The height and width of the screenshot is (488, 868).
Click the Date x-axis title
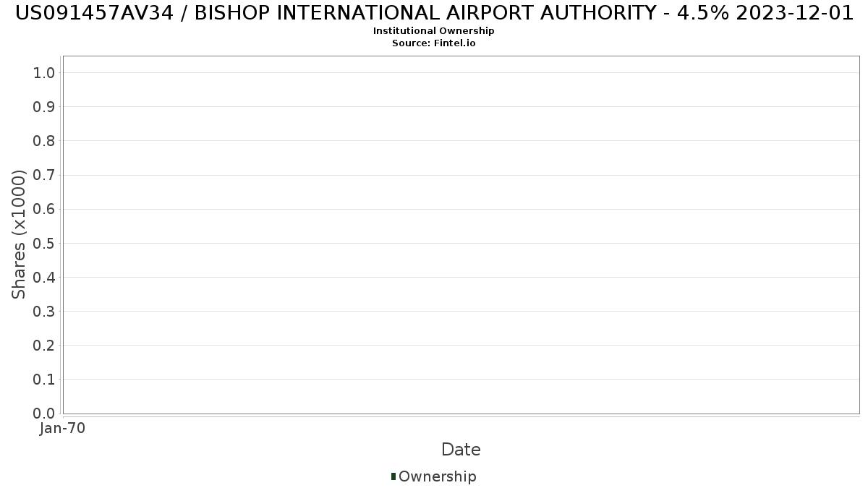pyautogui.click(x=461, y=450)
